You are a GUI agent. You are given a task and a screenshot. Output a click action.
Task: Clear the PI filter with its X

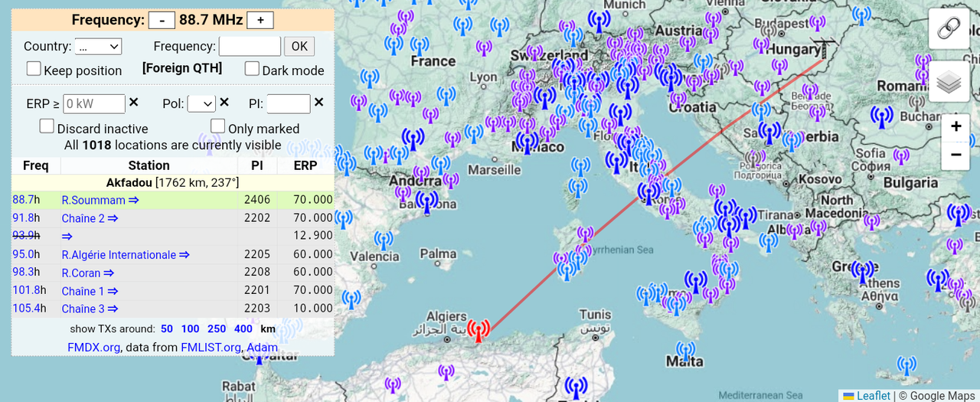(318, 103)
